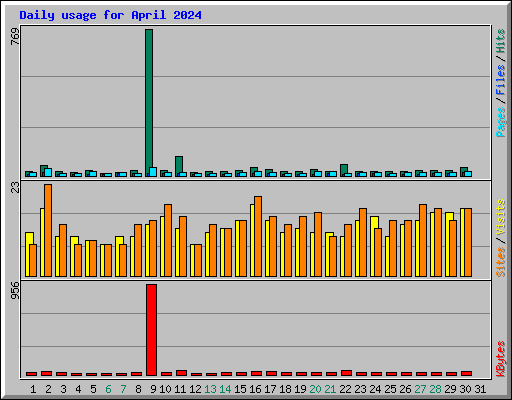This screenshot has width=512, height=400.
Task: Click day label '1' on the x-axis
Action: pos(33,389)
